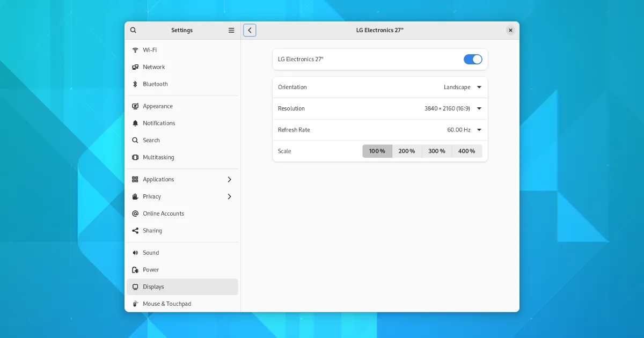The width and height of the screenshot is (644, 338).
Task: Open the Appearance settings panel
Action: point(158,106)
